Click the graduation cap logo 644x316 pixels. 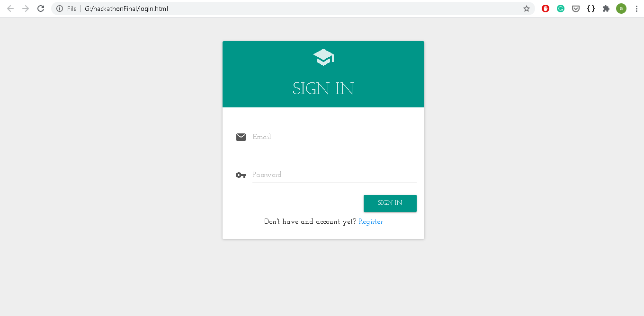pos(323,57)
